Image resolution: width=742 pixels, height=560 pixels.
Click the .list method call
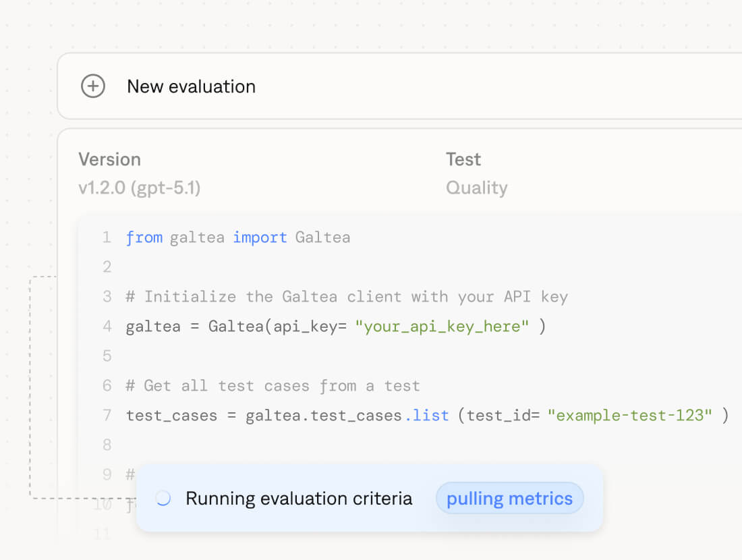click(426, 416)
